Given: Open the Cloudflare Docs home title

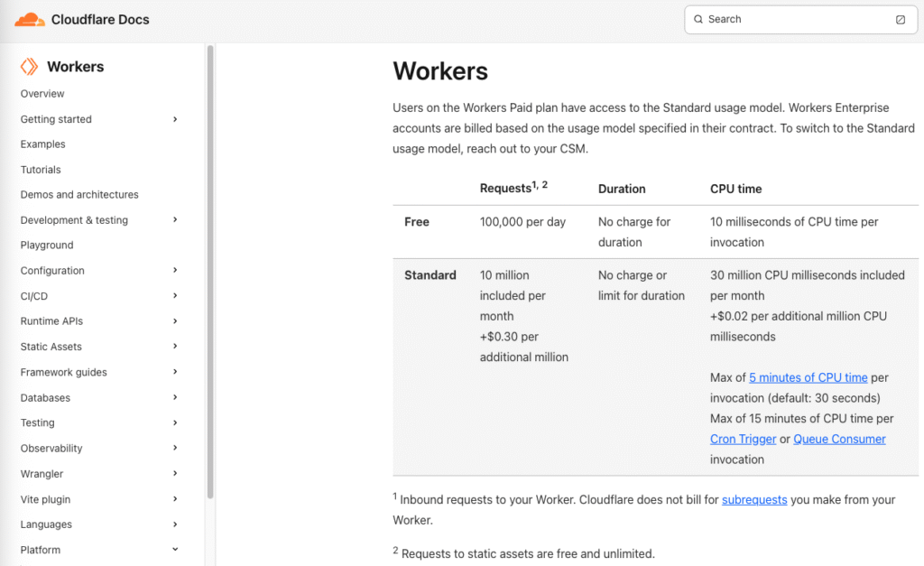Looking at the screenshot, I should (100, 20).
